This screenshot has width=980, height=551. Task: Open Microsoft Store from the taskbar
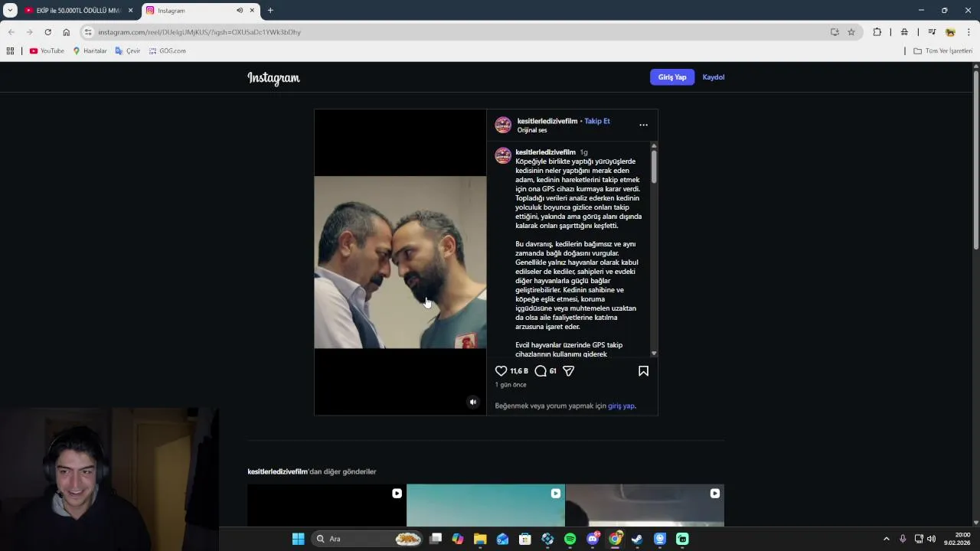pos(525,539)
